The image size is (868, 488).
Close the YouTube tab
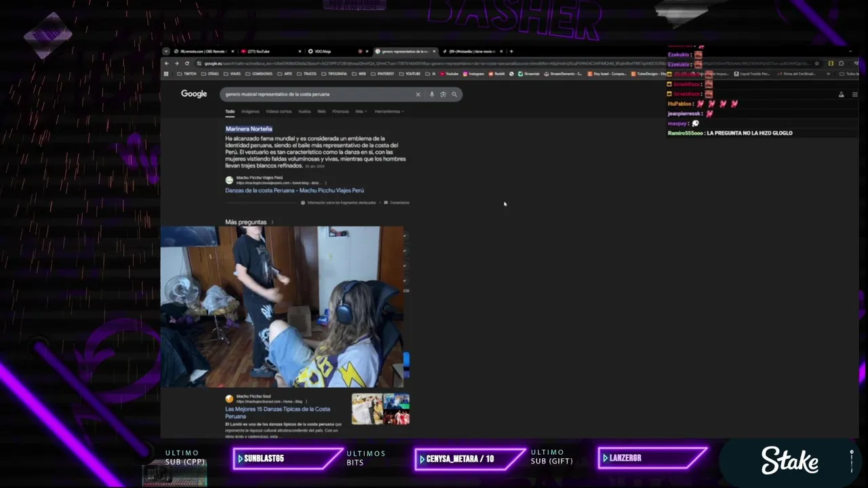click(300, 51)
